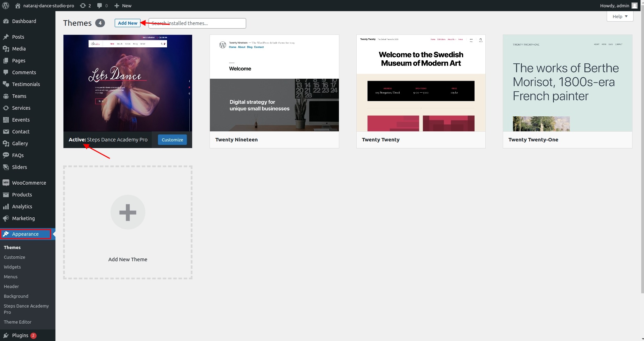Open the Theme Editor submenu link
The height and width of the screenshot is (341, 644).
click(x=17, y=322)
